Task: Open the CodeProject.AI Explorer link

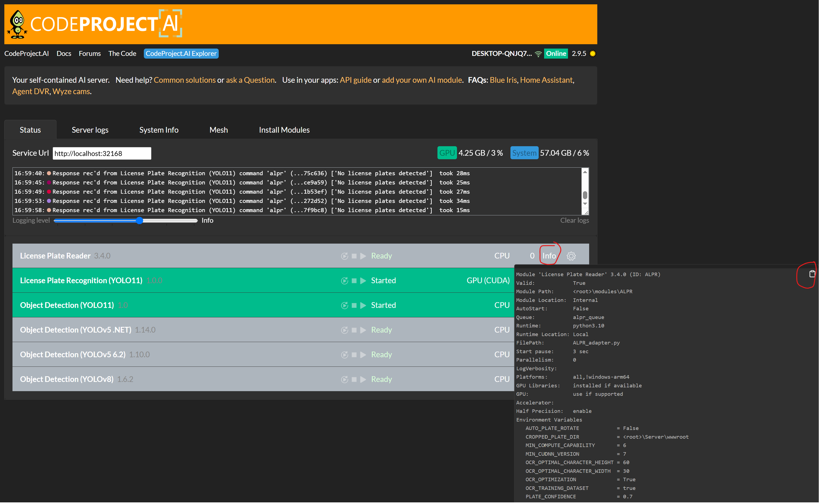Action: click(181, 54)
